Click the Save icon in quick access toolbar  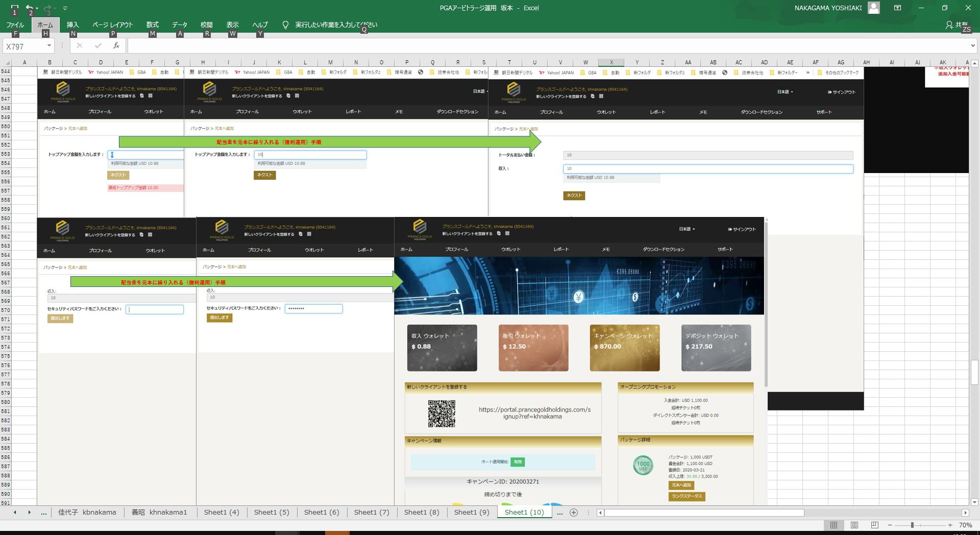(15, 8)
